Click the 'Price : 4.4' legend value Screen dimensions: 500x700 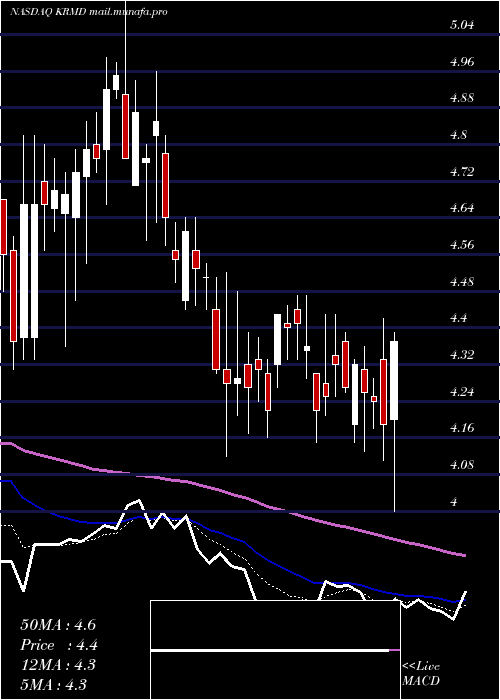coord(59,645)
